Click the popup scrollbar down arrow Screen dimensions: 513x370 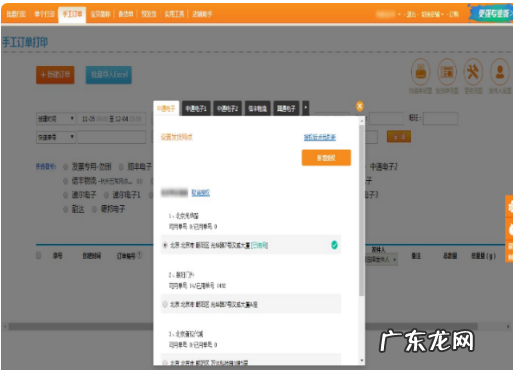[x=362, y=361]
